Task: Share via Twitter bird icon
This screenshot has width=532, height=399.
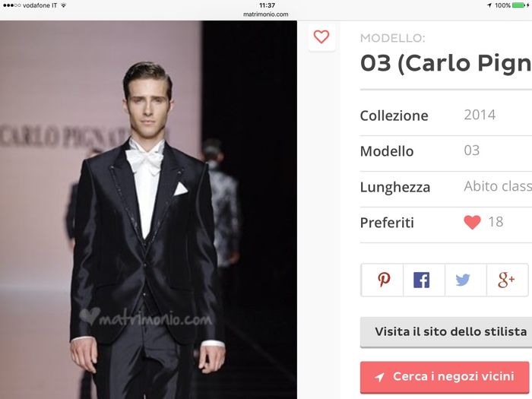Action: click(x=463, y=280)
